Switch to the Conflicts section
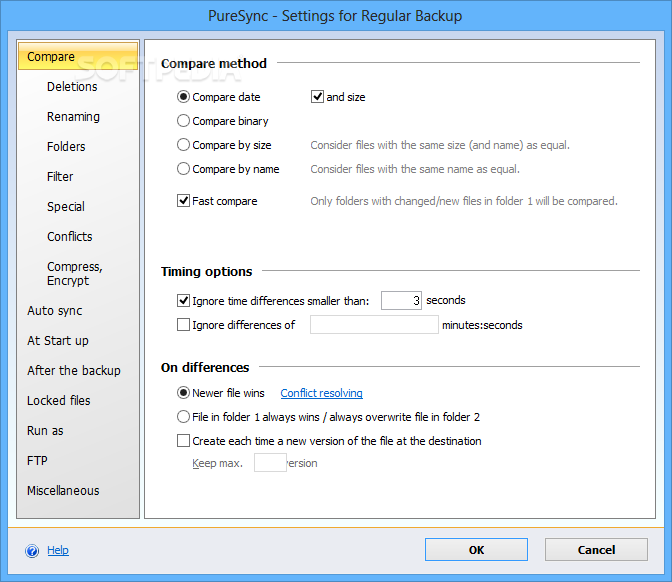 click(69, 237)
